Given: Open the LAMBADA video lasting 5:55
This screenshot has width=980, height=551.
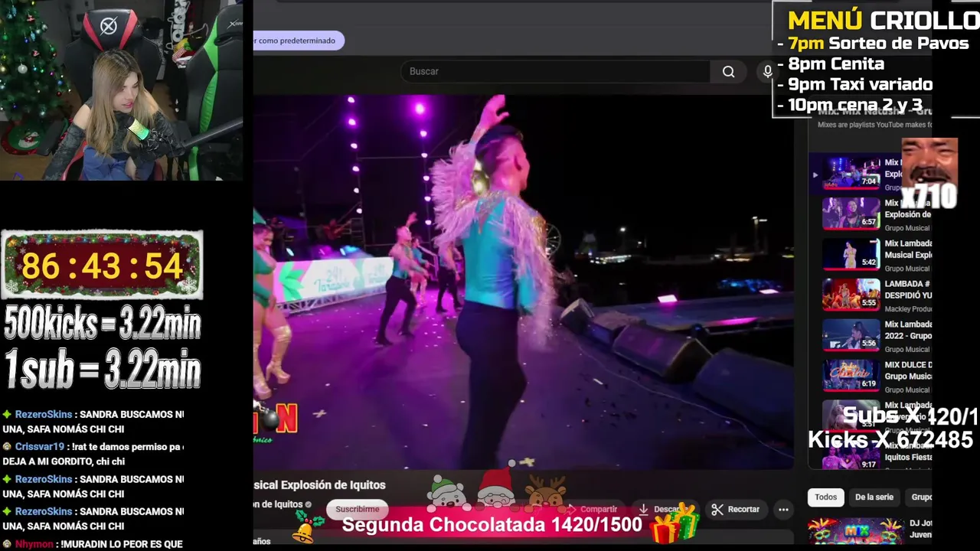Looking at the screenshot, I should click(851, 295).
